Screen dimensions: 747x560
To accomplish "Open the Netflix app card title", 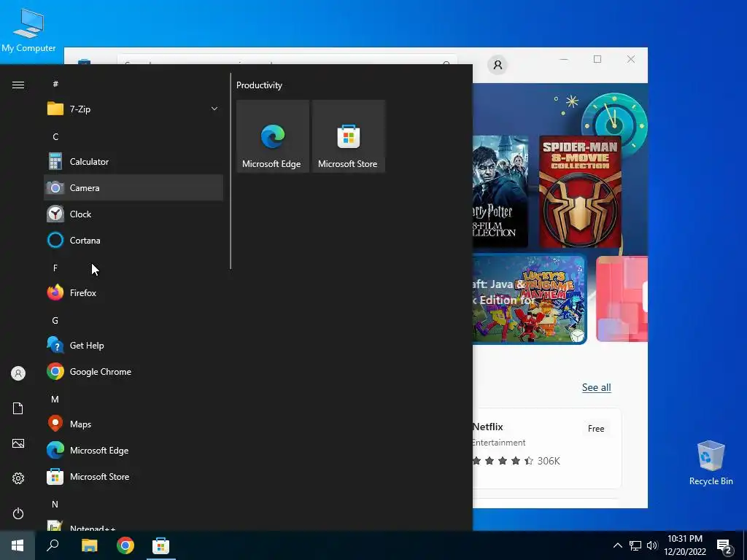I will (x=488, y=427).
